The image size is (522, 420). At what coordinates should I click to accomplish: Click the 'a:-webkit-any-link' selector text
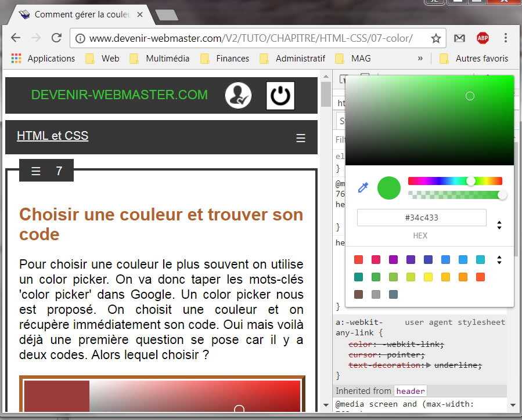pos(359,328)
